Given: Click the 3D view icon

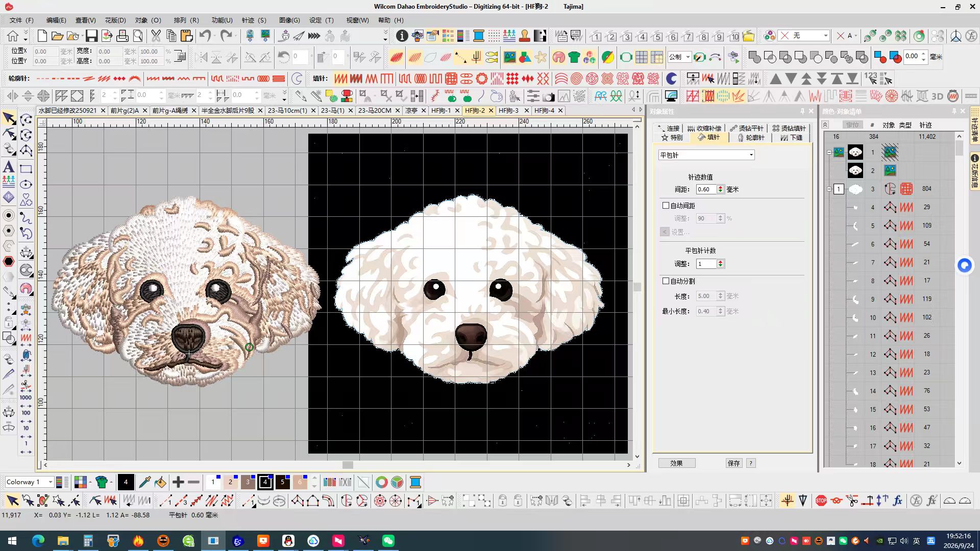Looking at the screenshot, I should click(937, 96).
